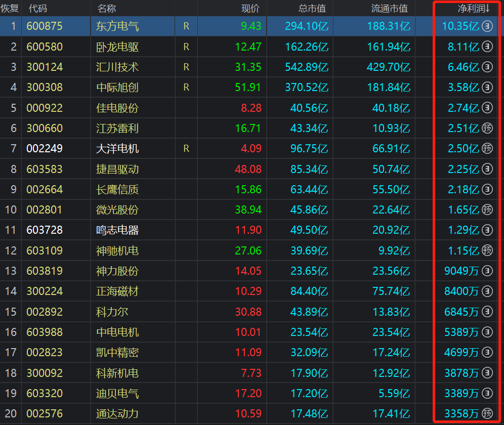Click the report icon next to 6.46亿
The height and width of the screenshot is (425, 504).
tap(487, 67)
